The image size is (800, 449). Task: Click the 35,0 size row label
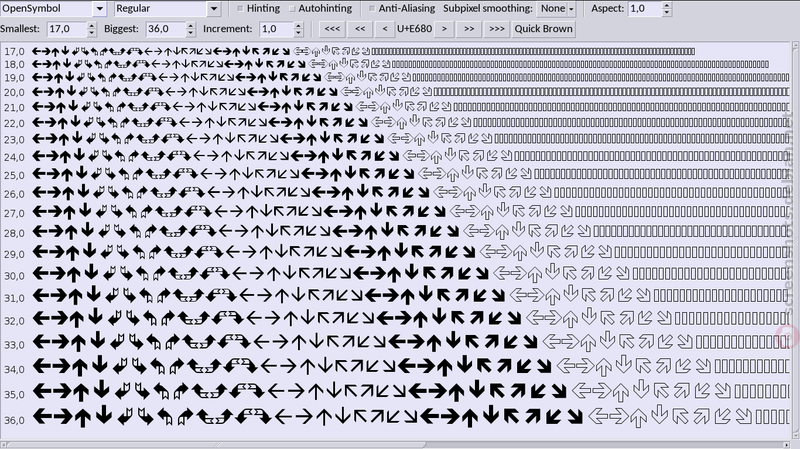coord(14,394)
